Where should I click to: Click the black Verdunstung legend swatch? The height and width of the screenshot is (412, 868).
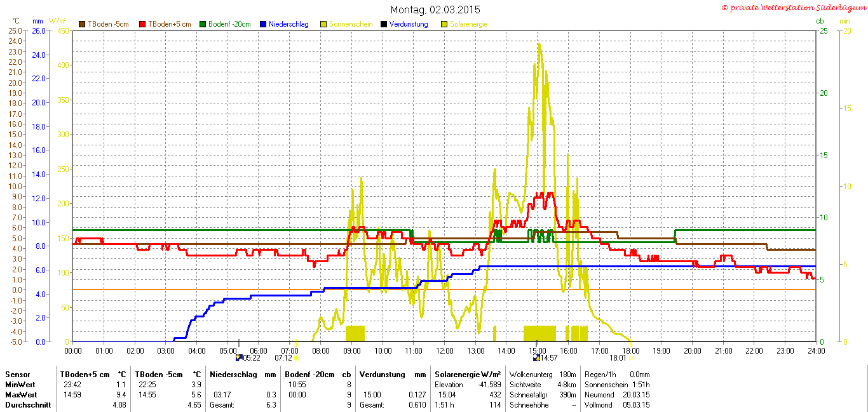click(x=384, y=24)
